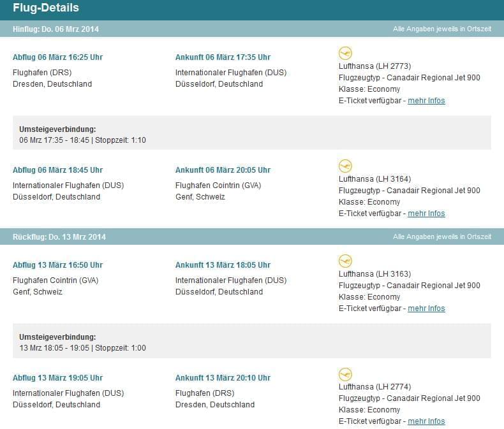The image size is (504, 429).
Task: Click the Lufthansa logo for flight LH 3163
Action: point(345,261)
